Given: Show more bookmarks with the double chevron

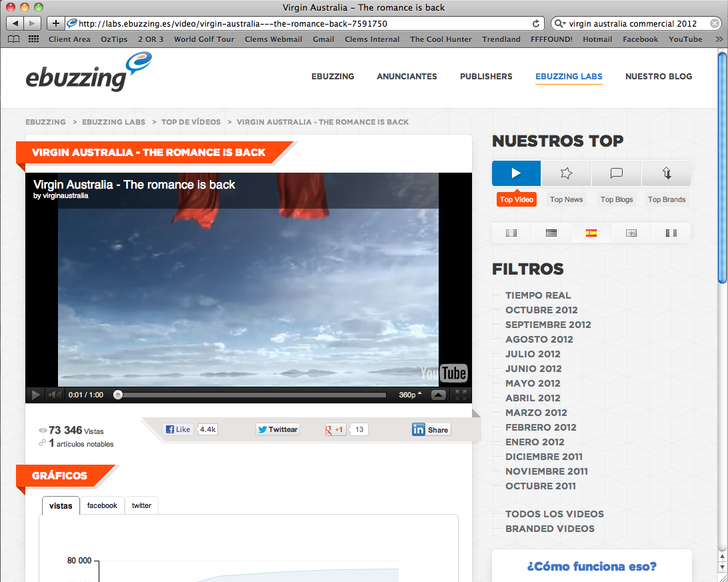Looking at the screenshot, I should coord(719,39).
